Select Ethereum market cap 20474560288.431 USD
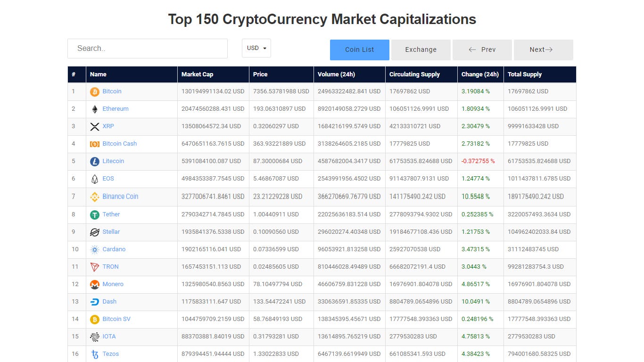Viewport: 644px width, 362px height. pos(213,109)
